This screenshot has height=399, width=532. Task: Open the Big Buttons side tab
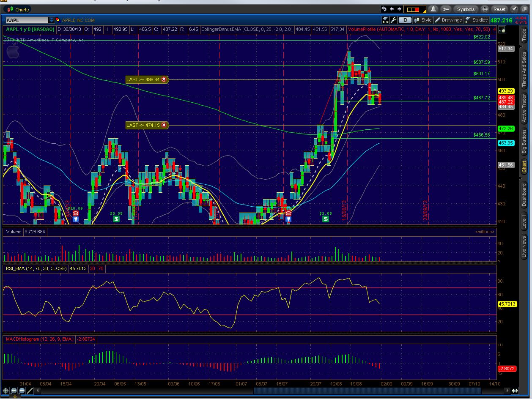click(x=524, y=142)
